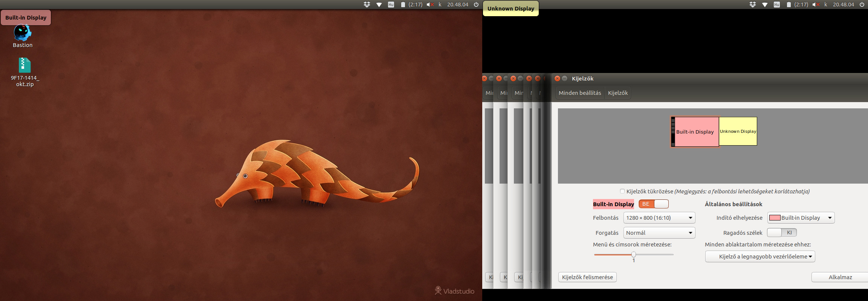
Task: Click the pink Built-in Display heading label
Action: pos(613,204)
